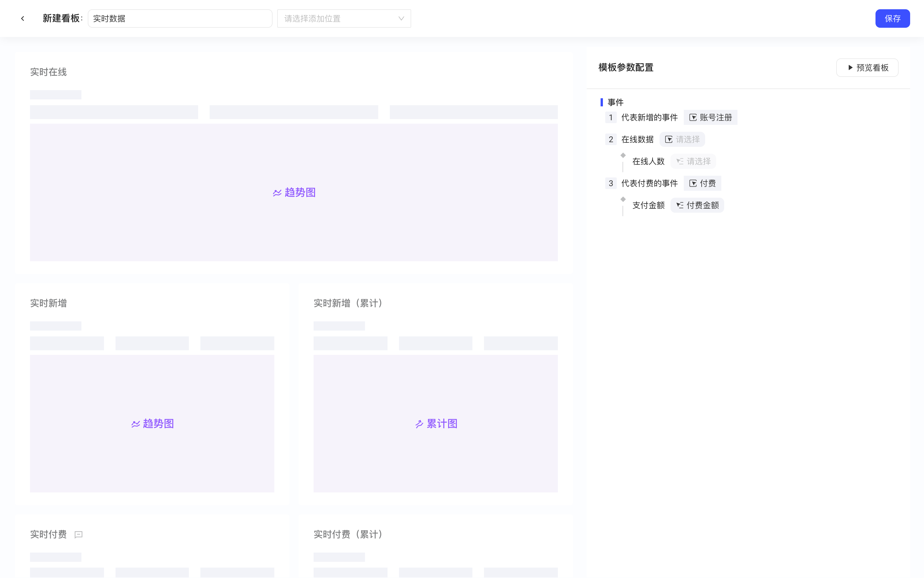Viewport: 924px width, 578px height.
Task: Edit the dashboard name field 实时数据
Action: (180, 18)
